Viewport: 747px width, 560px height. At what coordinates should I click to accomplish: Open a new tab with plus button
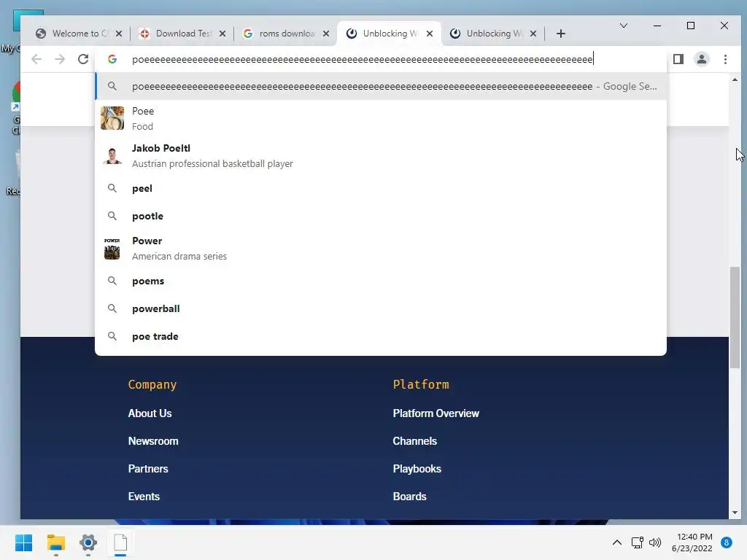[x=561, y=34]
